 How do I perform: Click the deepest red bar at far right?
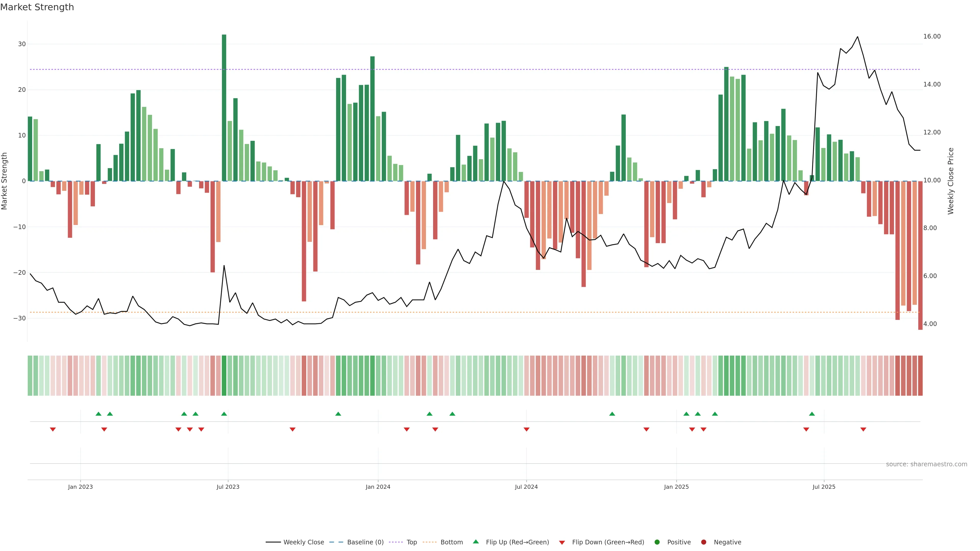920,255
